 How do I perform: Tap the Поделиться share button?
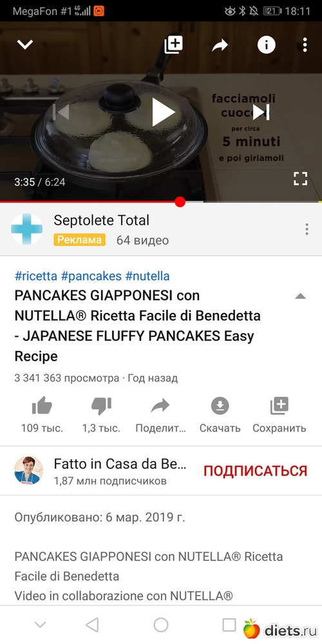point(160,415)
